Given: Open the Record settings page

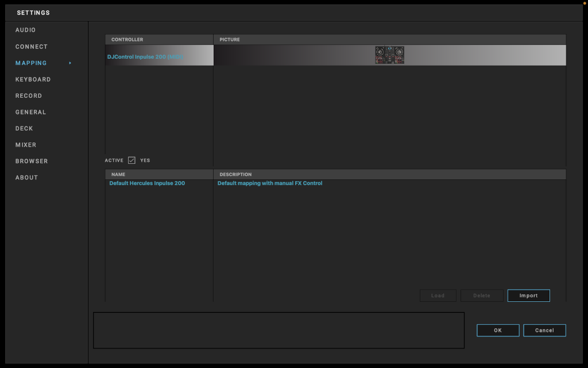Looking at the screenshot, I should [x=29, y=96].
